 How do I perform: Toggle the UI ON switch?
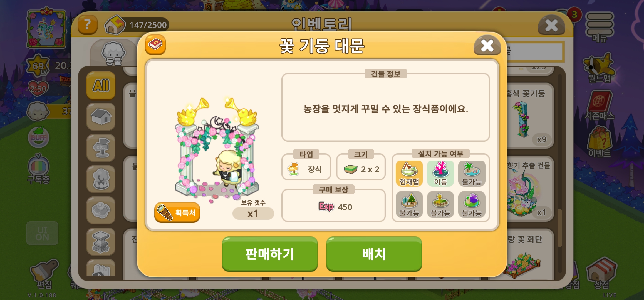(42, 233)
